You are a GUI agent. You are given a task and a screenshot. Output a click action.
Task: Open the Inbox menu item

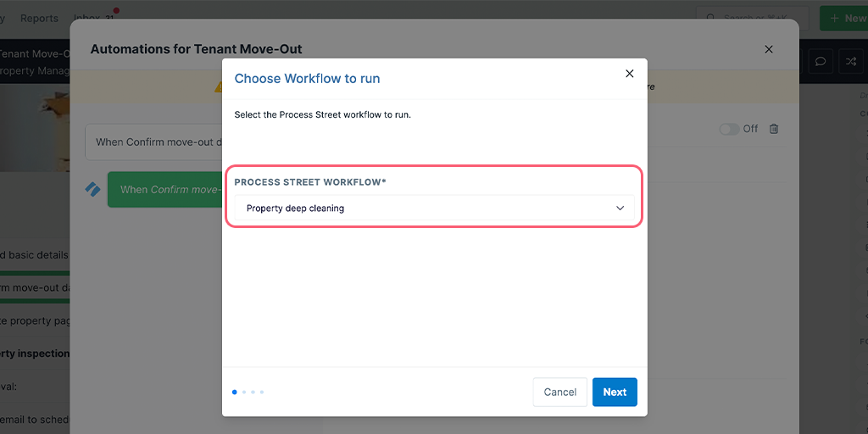93,19
